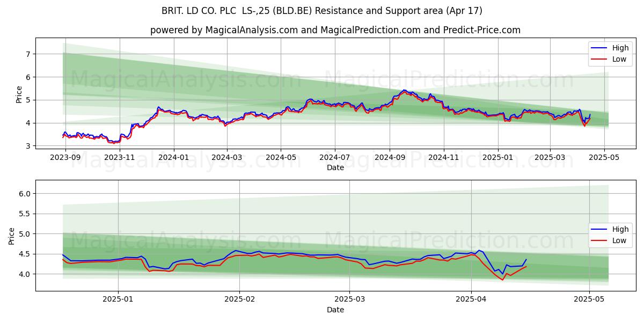The height and width of the screenshot is (322, 644).
Task: Click the September 2024 price peak in upper chart
Action: pos(404,90)
